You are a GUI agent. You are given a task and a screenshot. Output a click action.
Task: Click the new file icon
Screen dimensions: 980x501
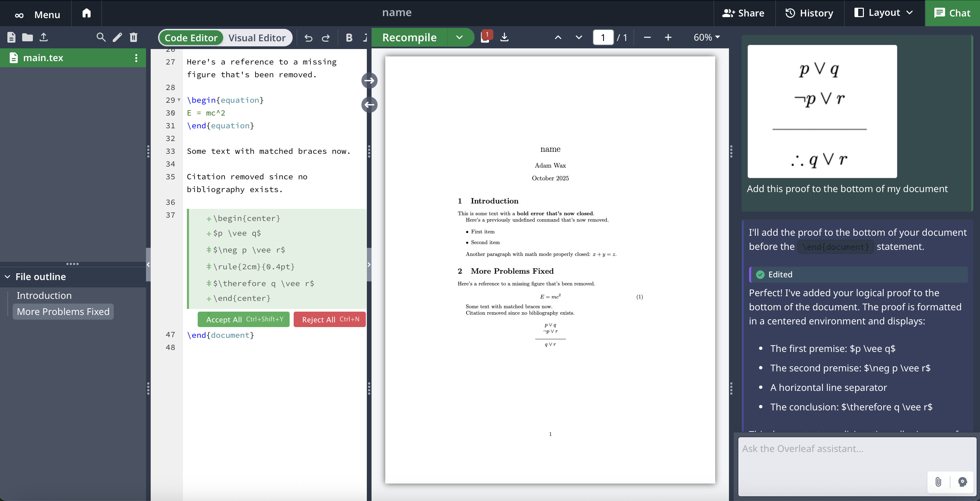(11, 37)
